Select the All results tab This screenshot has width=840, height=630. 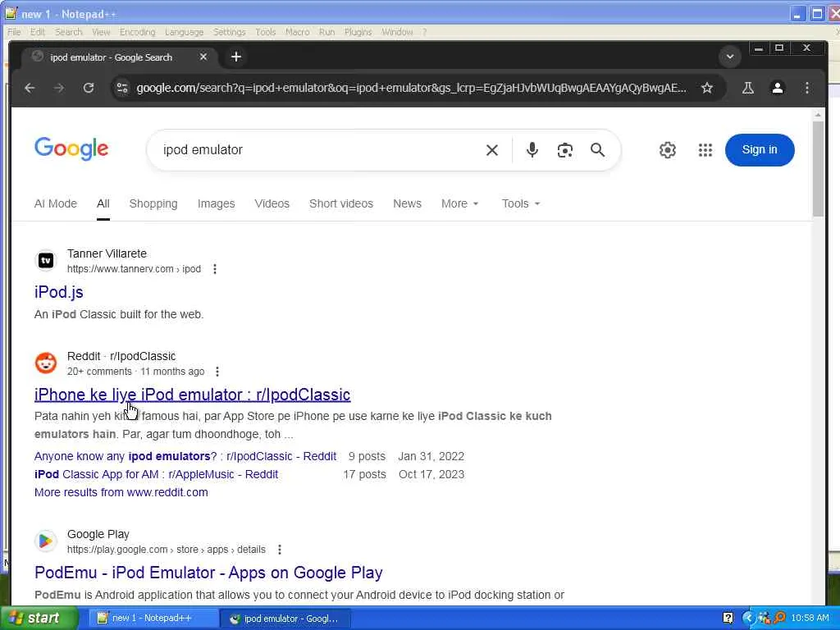tap(103, 203)
